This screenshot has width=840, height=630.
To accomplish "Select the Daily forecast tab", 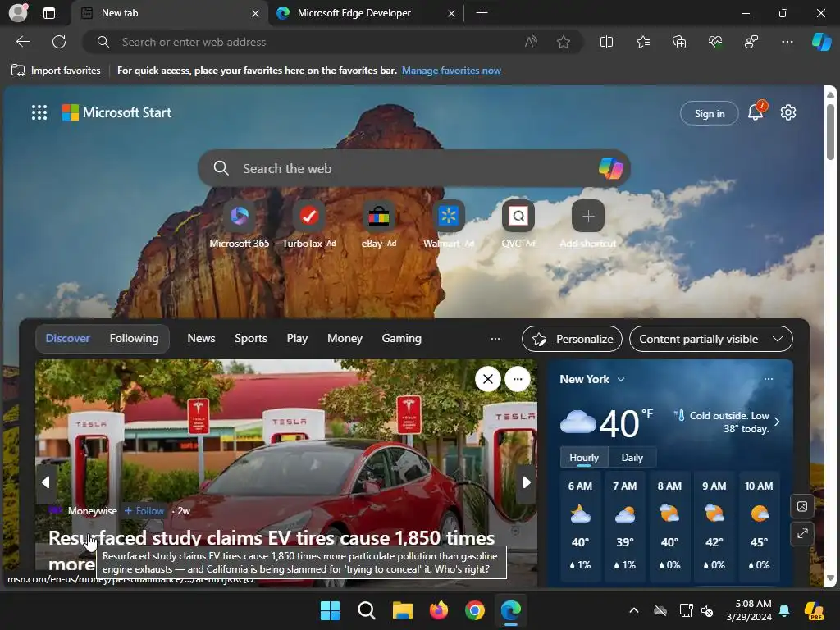I will 632,458.
